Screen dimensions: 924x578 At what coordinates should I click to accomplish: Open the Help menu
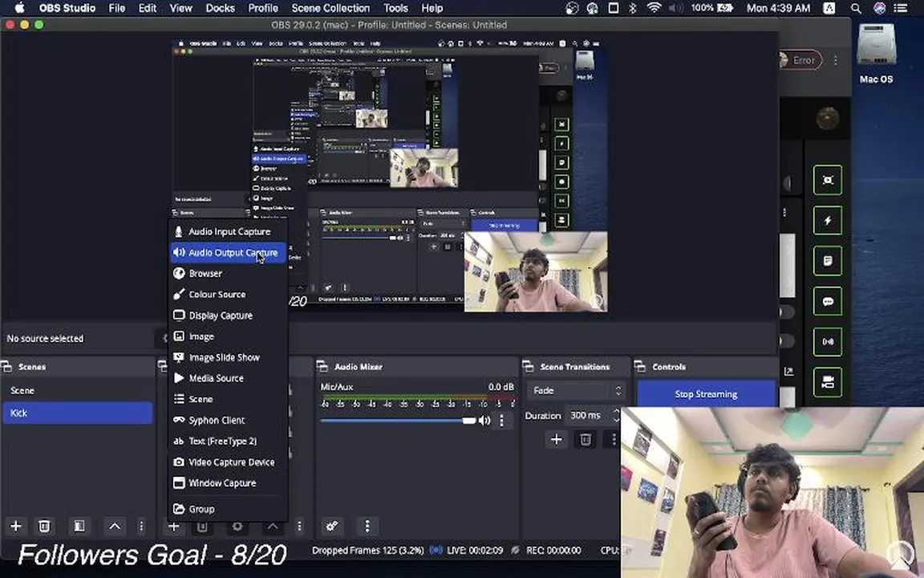432,8
